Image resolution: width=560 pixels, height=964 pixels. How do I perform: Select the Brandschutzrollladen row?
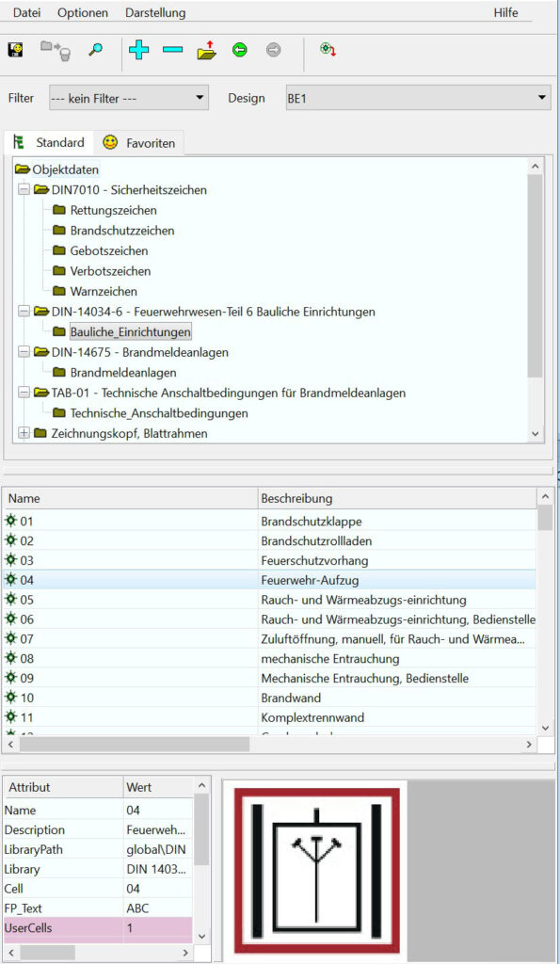269,541
